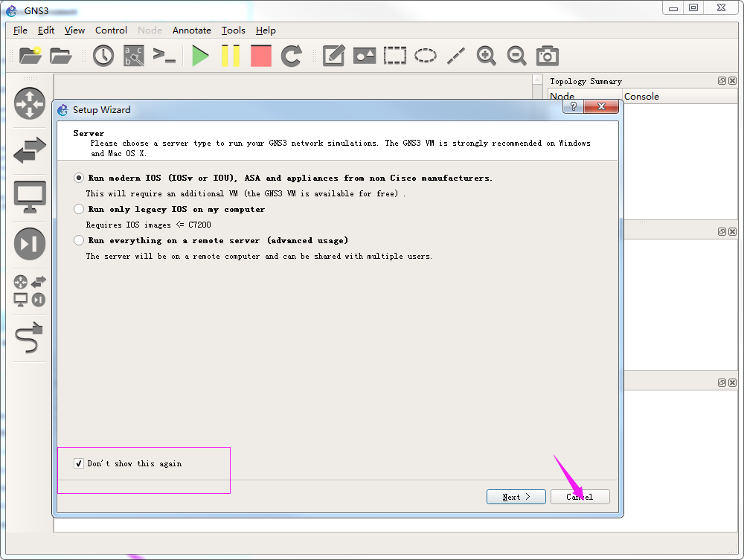The image size is (744, 560).
Task: Close the bottom right dock panel
Action: [733, 382]
